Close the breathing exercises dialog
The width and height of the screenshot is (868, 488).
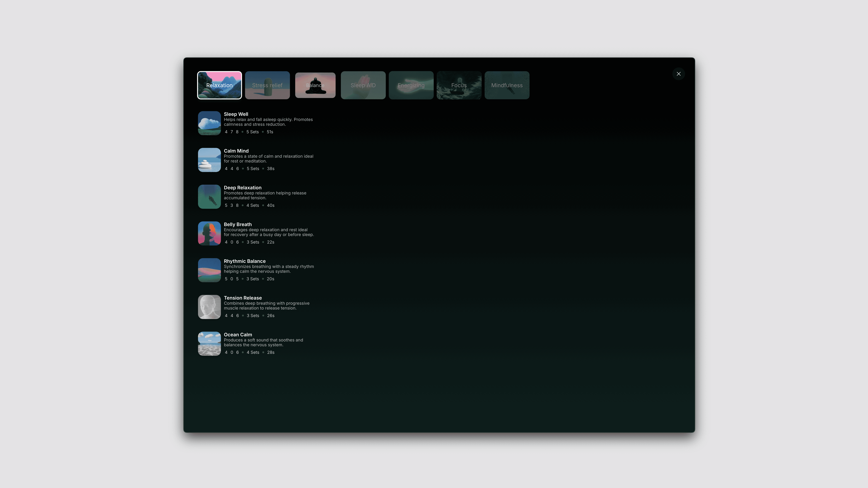[678, 74]
